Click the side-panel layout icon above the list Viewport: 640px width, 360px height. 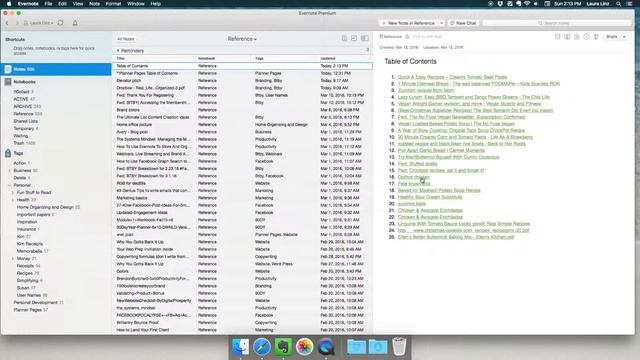click(364, 38)
